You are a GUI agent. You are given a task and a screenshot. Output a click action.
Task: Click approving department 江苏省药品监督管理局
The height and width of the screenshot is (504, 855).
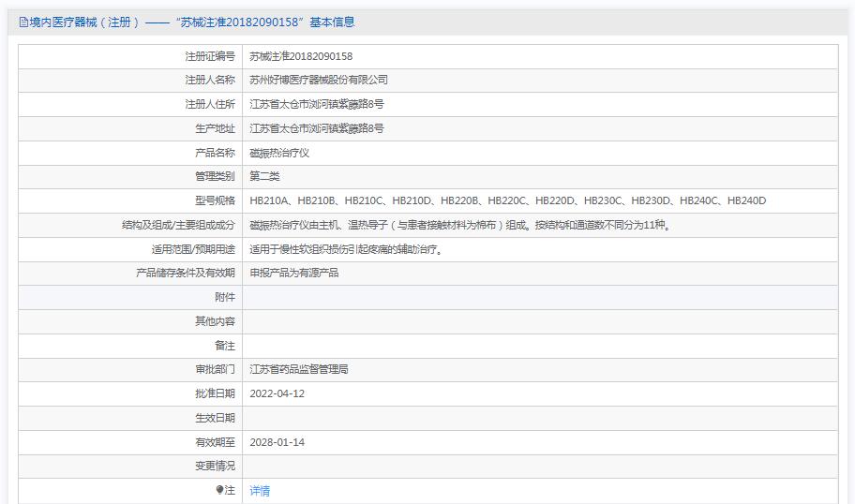tap(299, 369)
